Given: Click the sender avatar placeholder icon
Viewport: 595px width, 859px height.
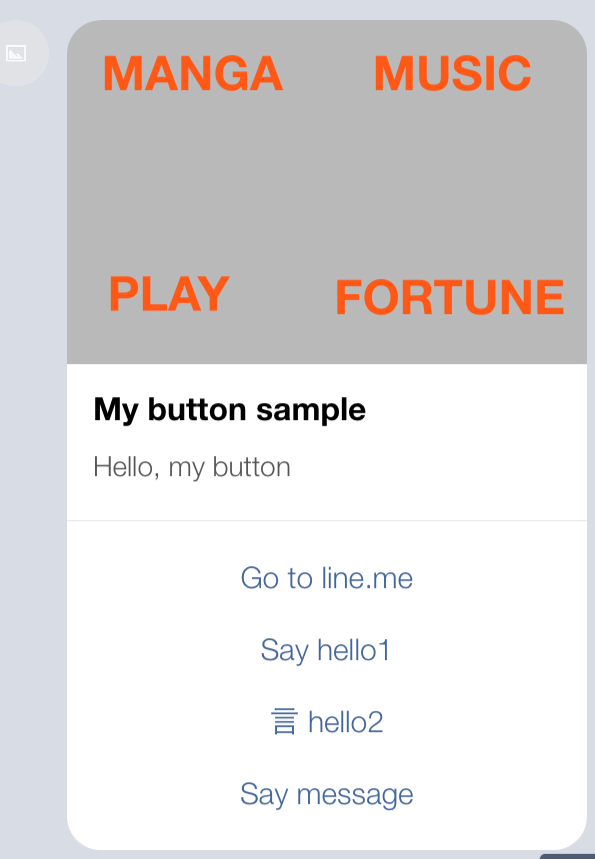Looking at the screenshot, I should click(16, 53).
